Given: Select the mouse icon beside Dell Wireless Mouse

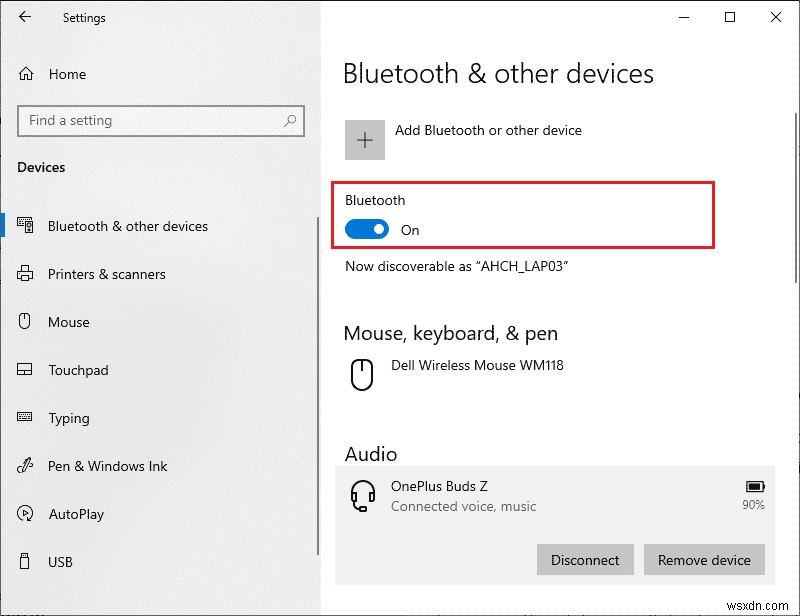Looking at the screenshot, I should click(x=361, y=374).
